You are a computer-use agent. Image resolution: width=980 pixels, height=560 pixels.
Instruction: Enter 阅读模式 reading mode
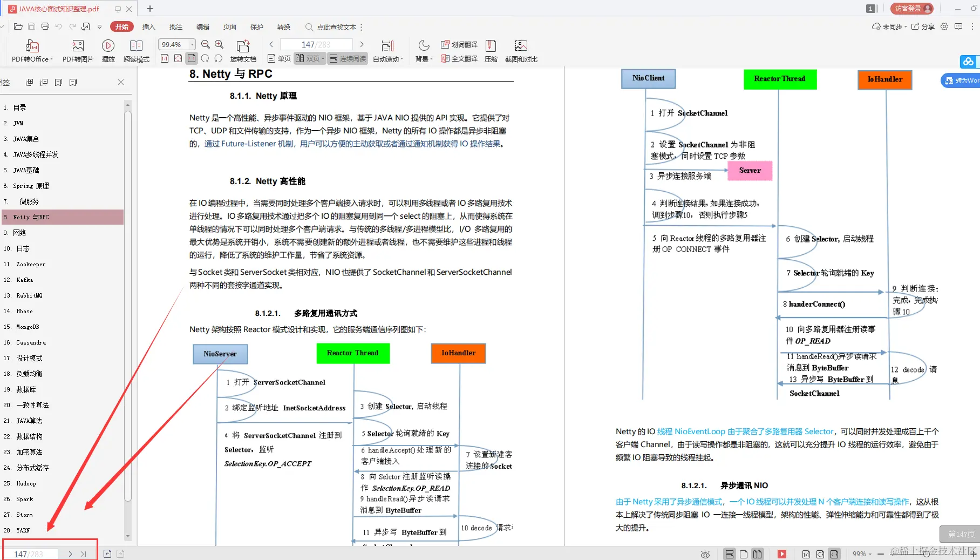coord(137,51)
